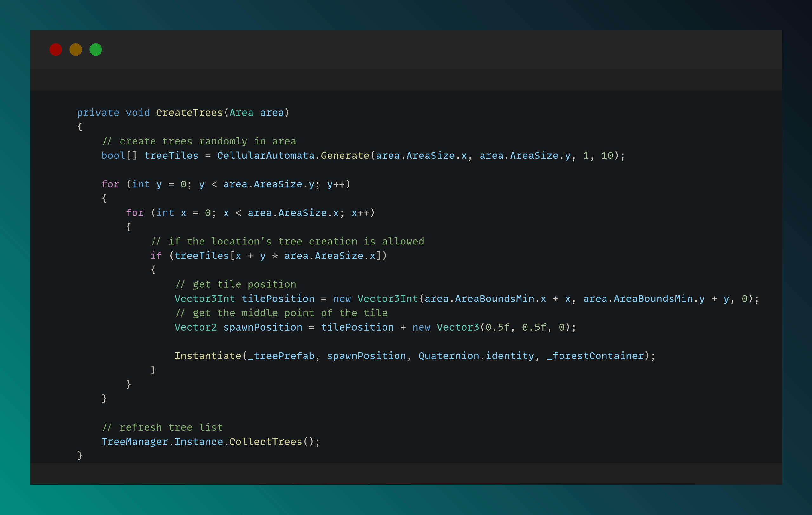Click the green maximize dot

coord(96,50)
